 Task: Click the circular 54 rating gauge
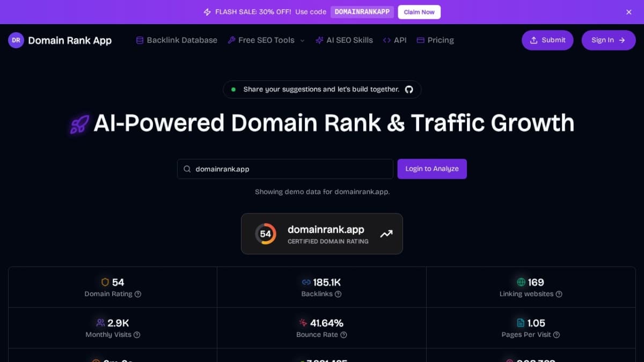pos(266,234)
